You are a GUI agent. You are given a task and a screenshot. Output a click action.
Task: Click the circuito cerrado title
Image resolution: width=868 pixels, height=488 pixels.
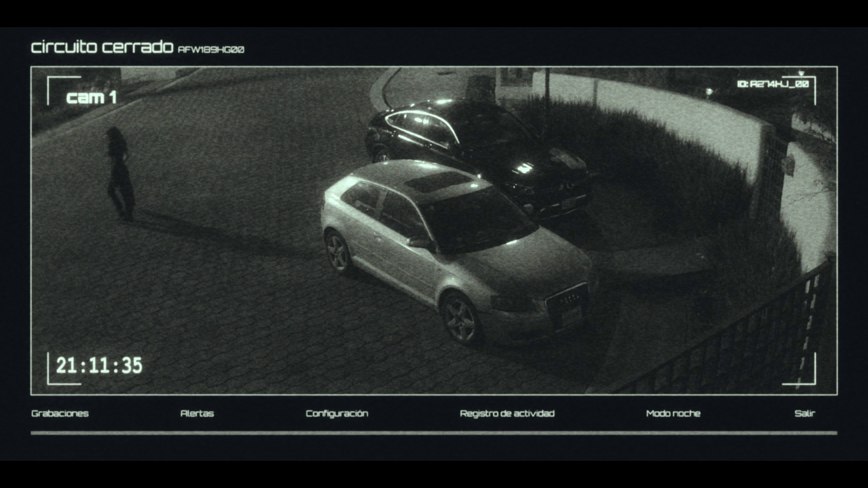pyautogui.click(x=102, y=47)
